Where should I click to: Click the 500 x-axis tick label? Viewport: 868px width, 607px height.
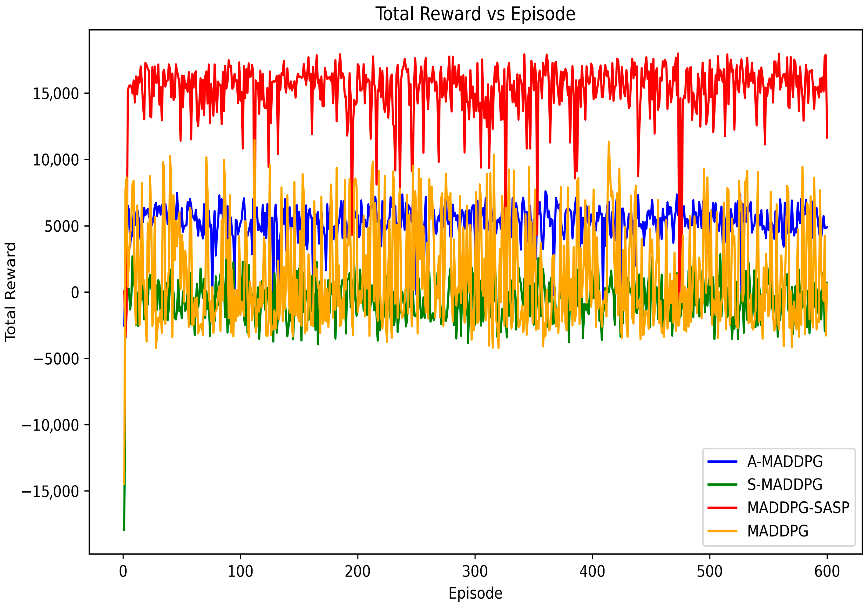710,572
